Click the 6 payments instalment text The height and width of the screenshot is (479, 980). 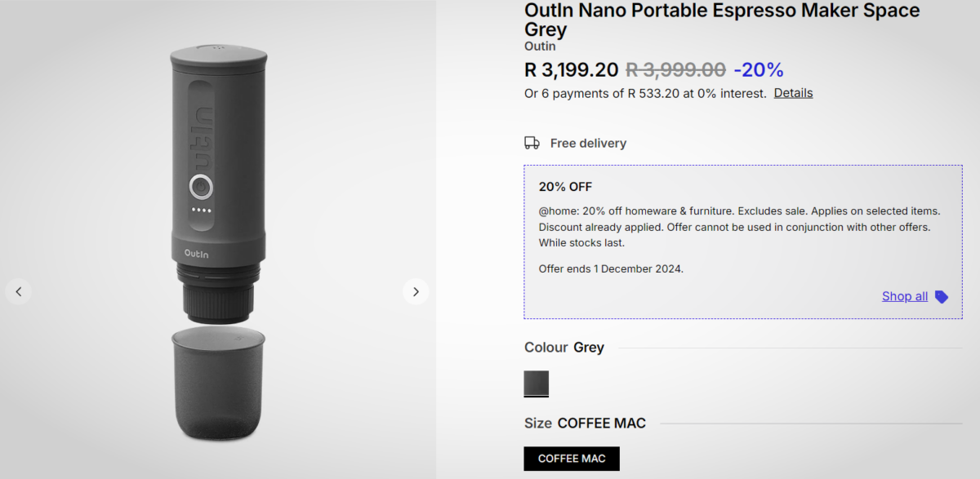[645, 93]
